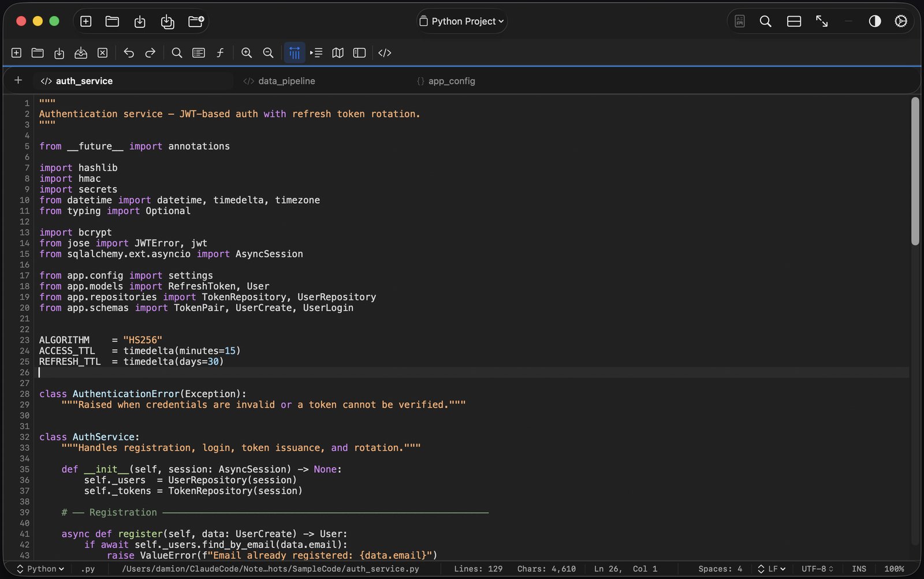Click the auth_service.py file path in status bar
The height and width of the screenshot is (579, 924).
click(x=270, y=569)
